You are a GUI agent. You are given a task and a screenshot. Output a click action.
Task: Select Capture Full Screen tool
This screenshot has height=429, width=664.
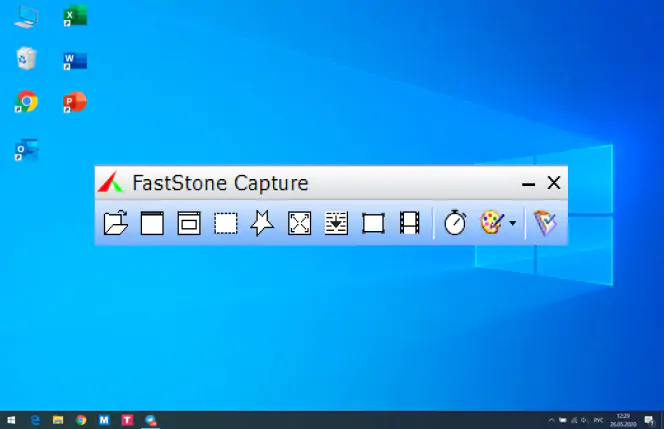point(299,223)
